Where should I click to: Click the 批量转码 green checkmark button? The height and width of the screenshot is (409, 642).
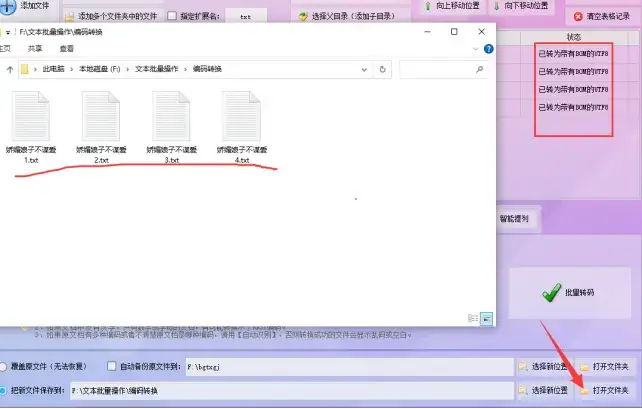[x=568, y=293]
